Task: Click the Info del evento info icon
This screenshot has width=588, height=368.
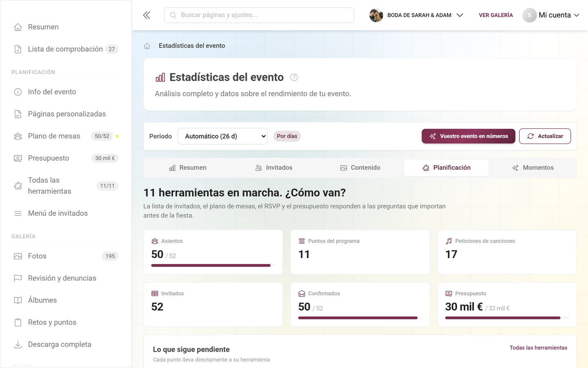Action: click(18, 92)
